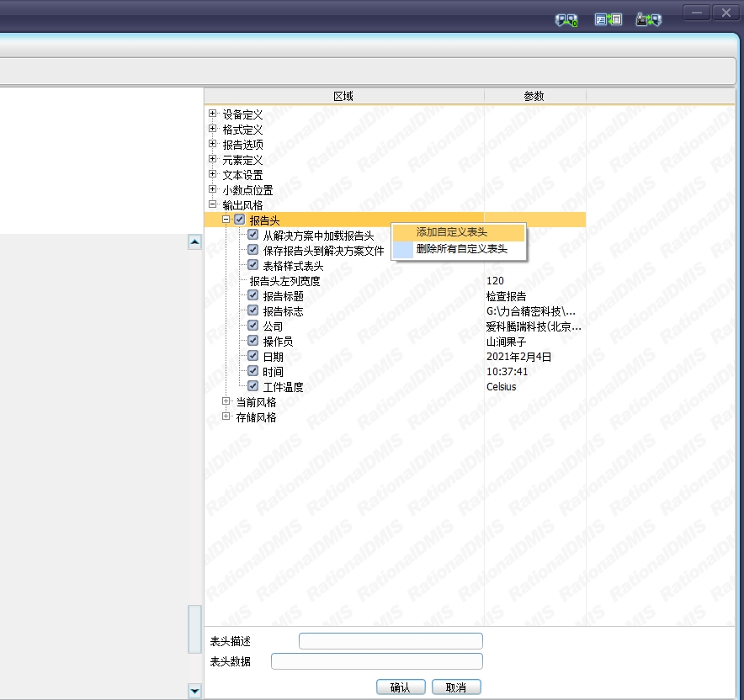Image resolution: width=744 pixels, height=700 pixels.
Task: Click the 取消 button
Action: coord(456,687)
